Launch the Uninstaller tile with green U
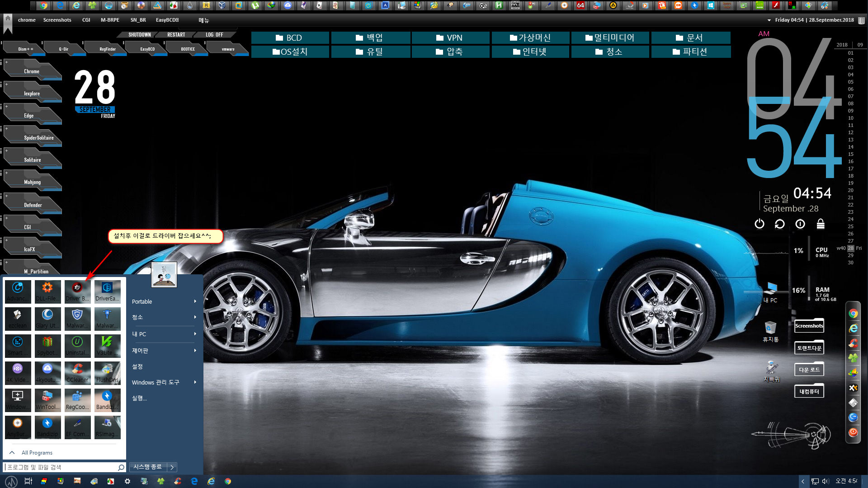 pos(77,346)
